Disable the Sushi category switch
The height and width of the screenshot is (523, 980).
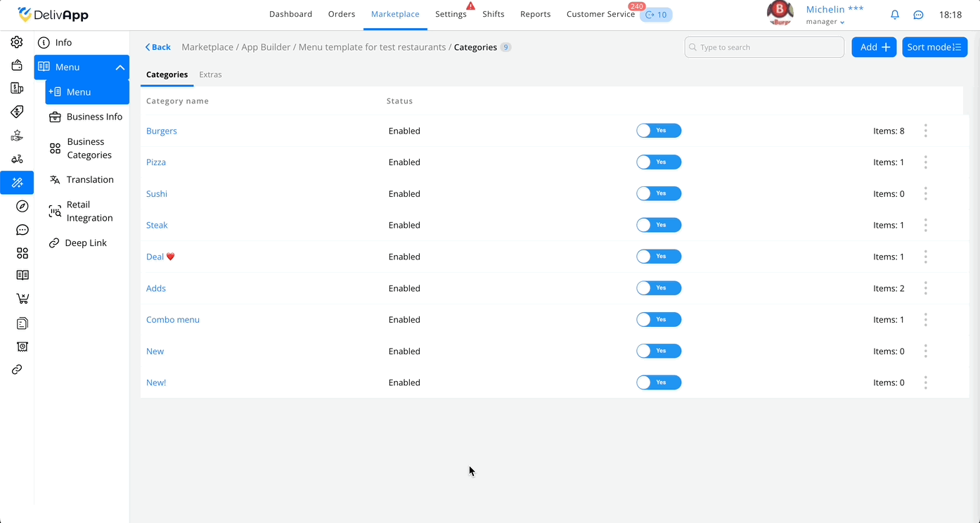(659, 193)
